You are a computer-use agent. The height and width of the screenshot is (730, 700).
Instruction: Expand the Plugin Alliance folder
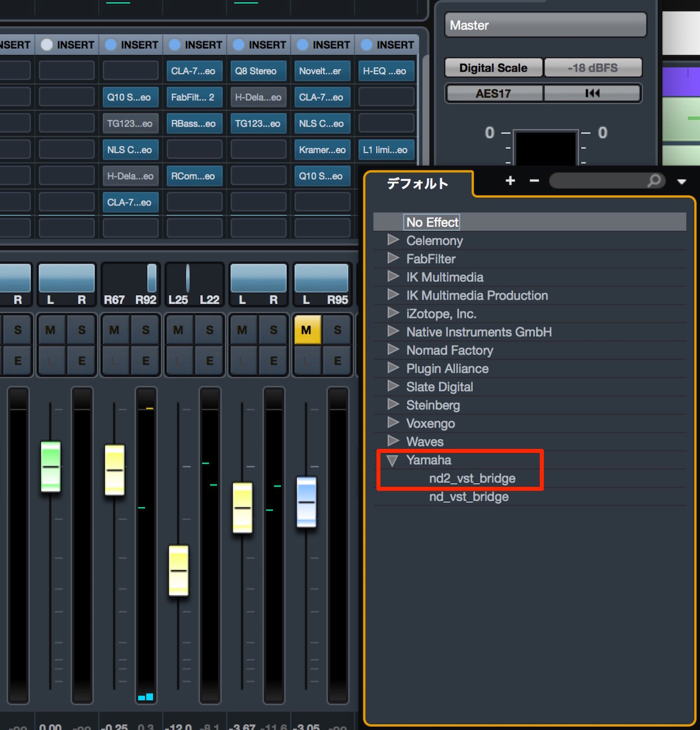click(x=393, y=368)
